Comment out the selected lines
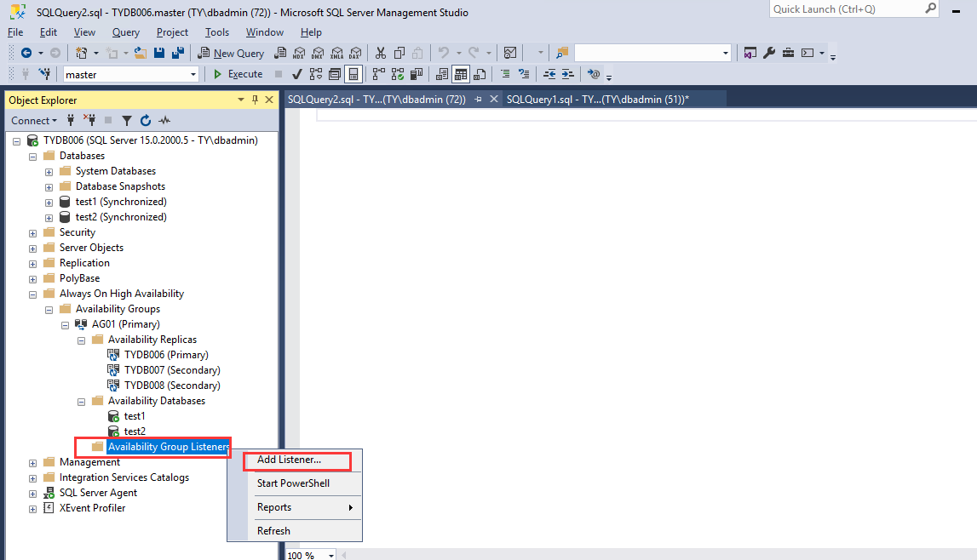 (x=505, y=75)
